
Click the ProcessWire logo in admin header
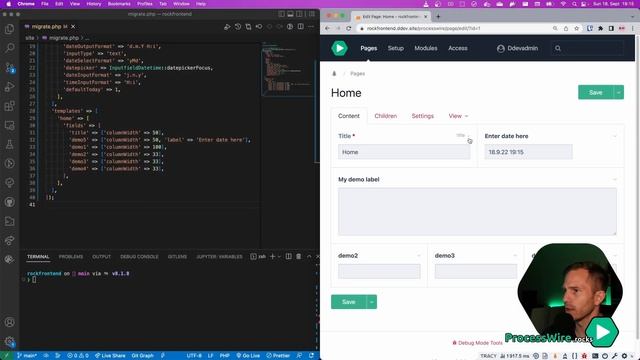point(339,48)
